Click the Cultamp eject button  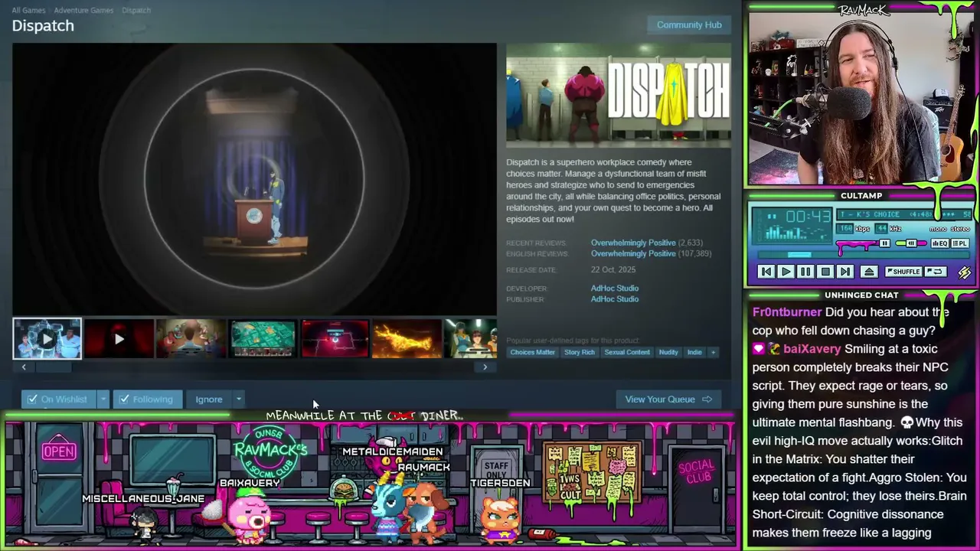pos(869,272)
